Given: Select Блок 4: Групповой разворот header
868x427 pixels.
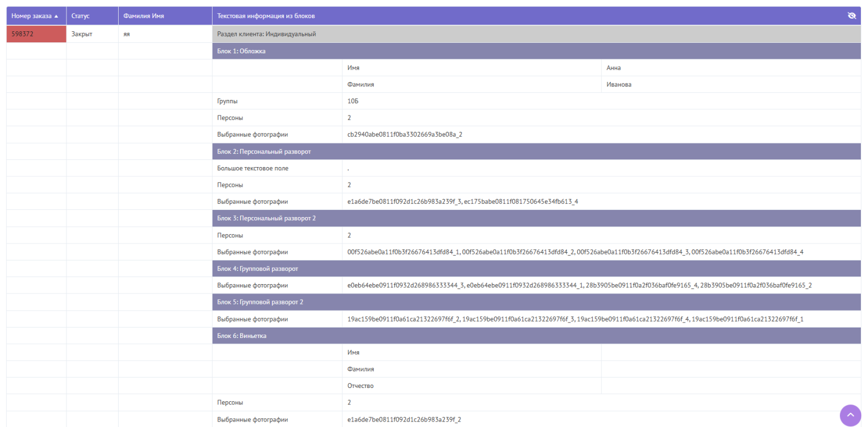Looking at the screenshot, I should (257, 269).
